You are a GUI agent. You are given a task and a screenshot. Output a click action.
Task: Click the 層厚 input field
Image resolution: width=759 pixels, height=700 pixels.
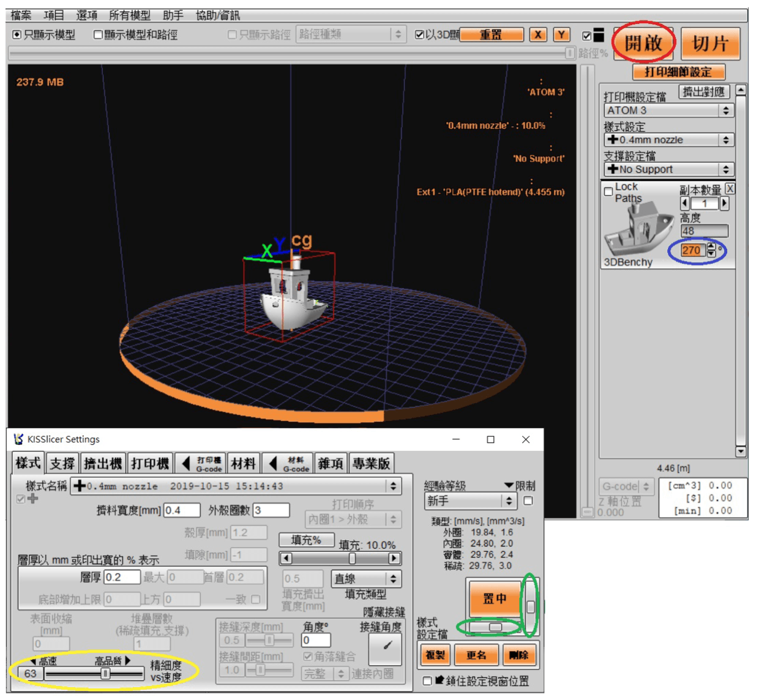tap(122, 577)
